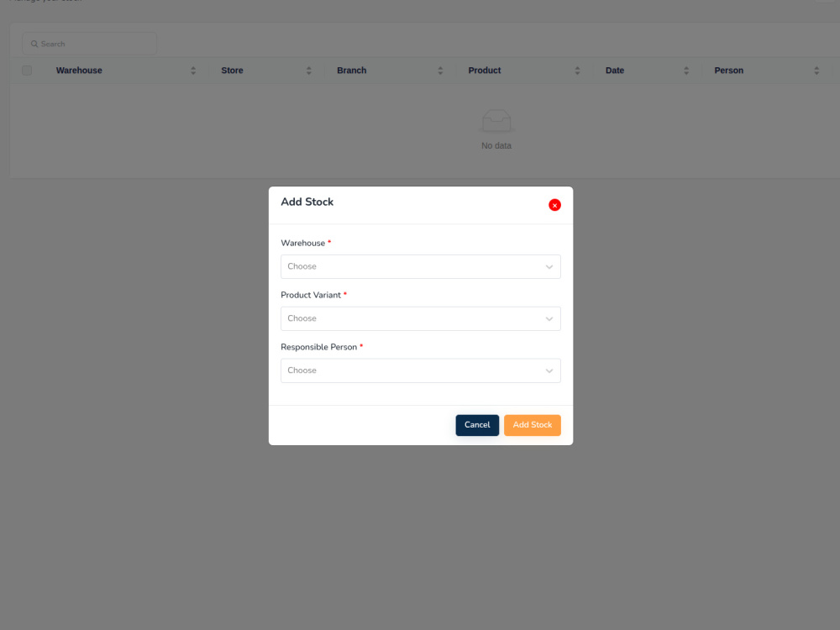Click the Product Variant field label
Screen dimensions: 840x630
click(311, 295)
